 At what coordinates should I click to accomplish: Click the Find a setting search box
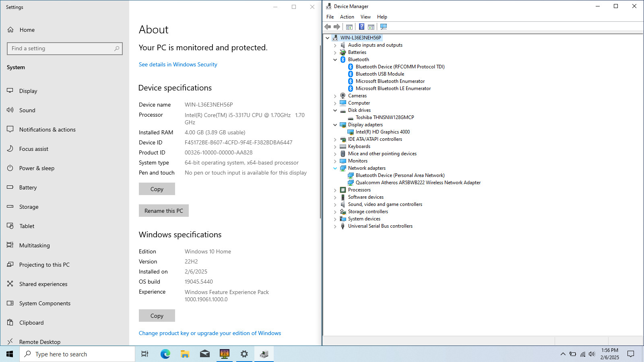(x=65, y=49)
